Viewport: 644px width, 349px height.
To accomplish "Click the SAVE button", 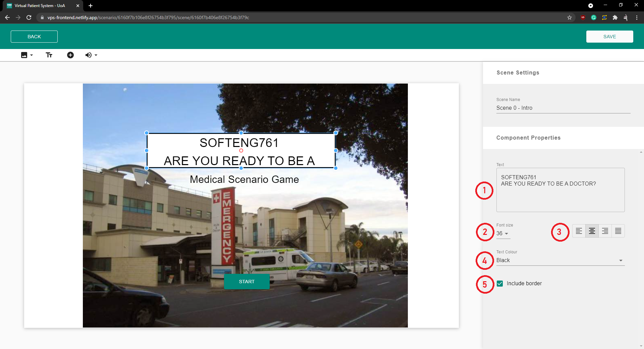I will click(609, 36).
